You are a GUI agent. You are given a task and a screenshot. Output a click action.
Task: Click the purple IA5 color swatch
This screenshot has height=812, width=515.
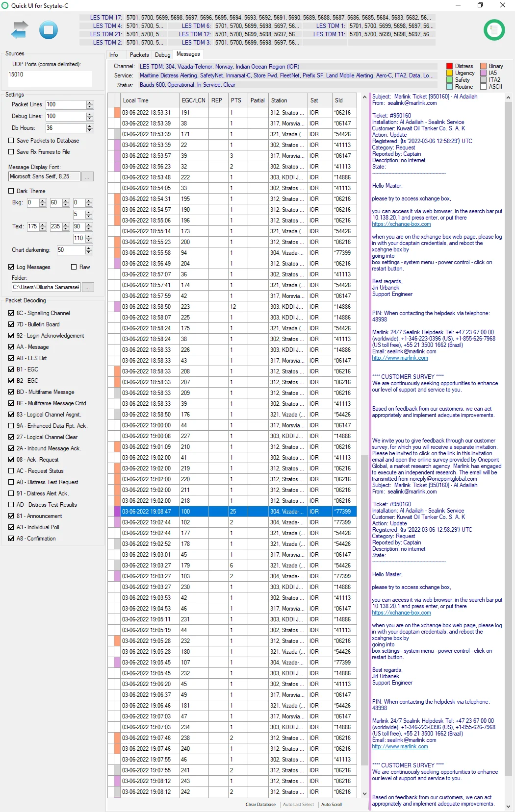(483, 73)
